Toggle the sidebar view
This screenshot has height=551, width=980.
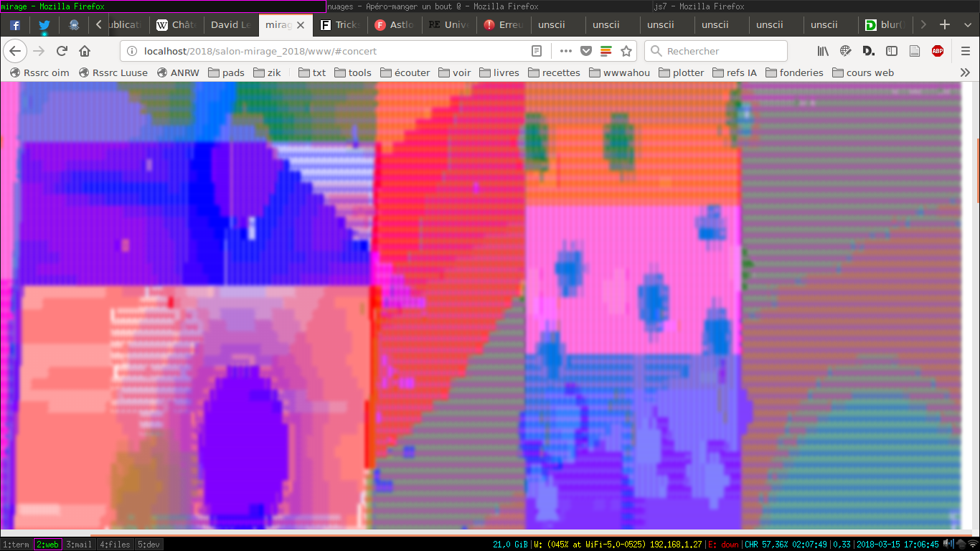pos(892,51)
